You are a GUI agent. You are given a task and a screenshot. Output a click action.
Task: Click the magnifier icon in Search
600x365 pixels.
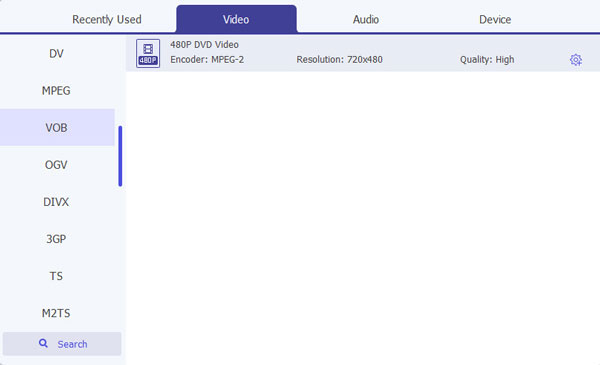click(43, 343)
